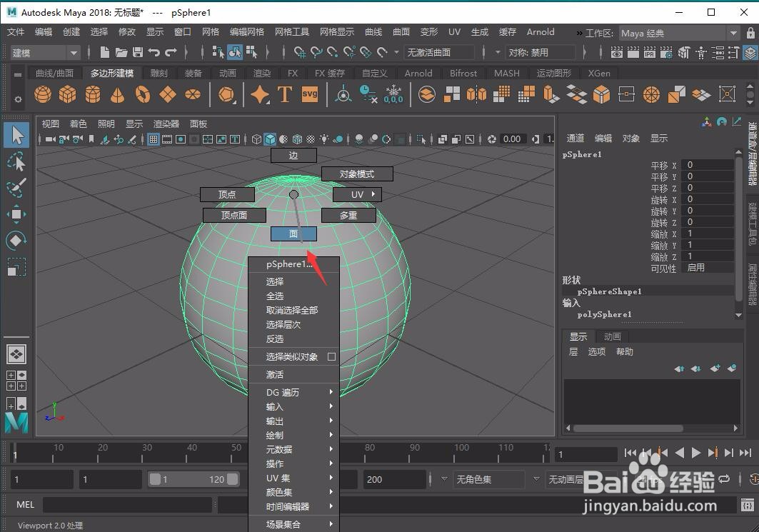Toggle the viewport grid display
Image resolution: width=759 pixels, height=532 pixels.
point(154,139)
